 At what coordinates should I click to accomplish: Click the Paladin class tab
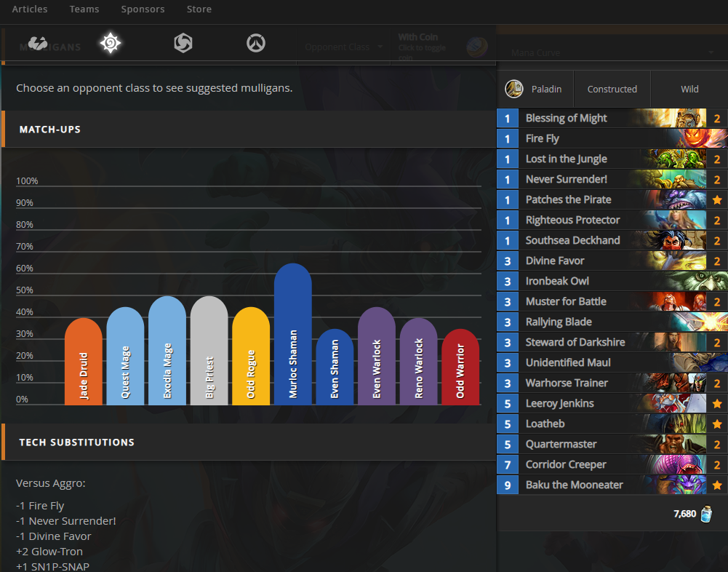(x=535, y=89)
